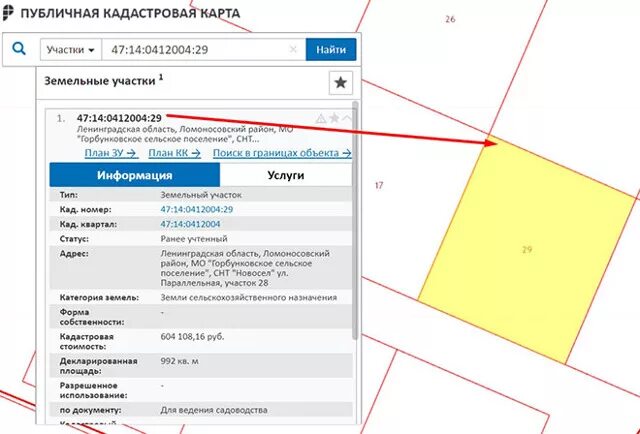Click the value 604 108,16 руб.

click(x=192, y=337)
